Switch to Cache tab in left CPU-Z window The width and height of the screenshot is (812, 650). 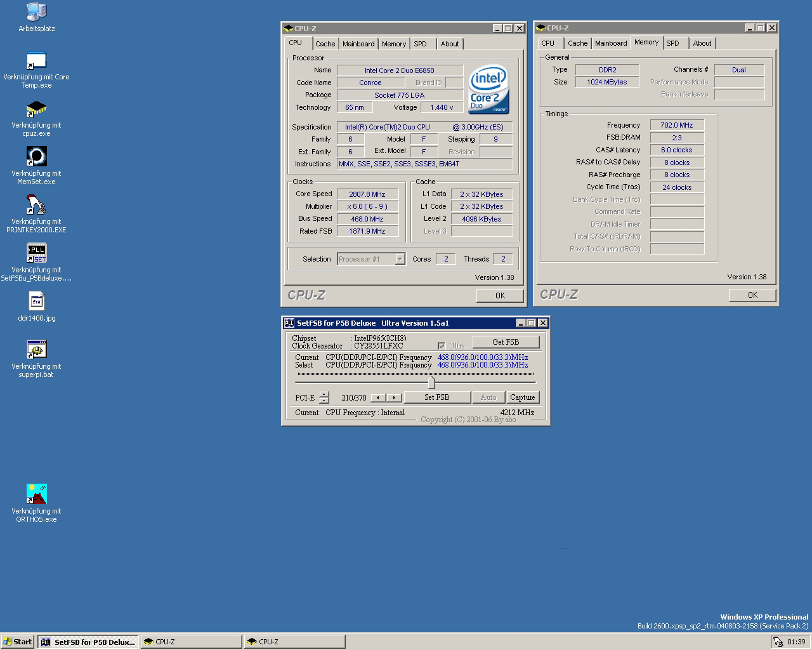tap(325, 44)
